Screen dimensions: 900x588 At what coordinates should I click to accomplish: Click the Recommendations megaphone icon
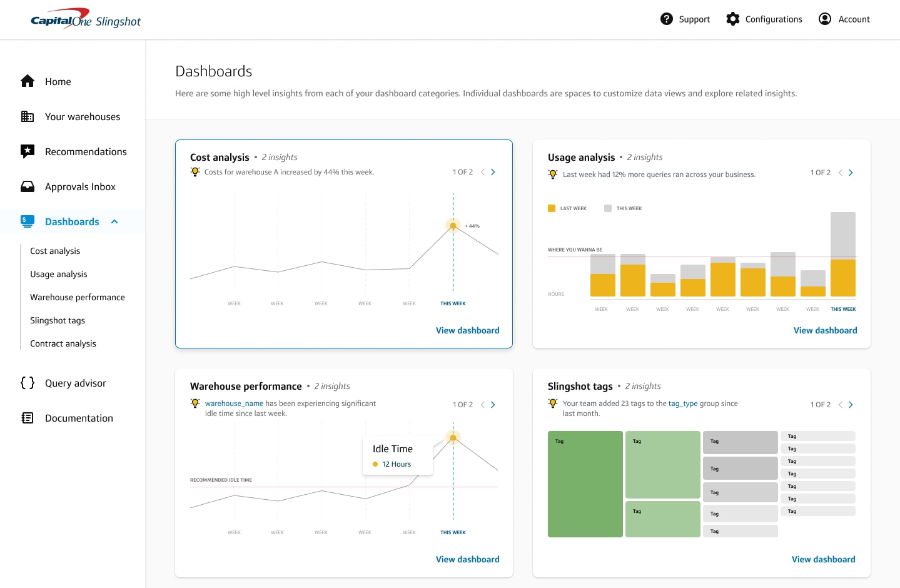28,151
